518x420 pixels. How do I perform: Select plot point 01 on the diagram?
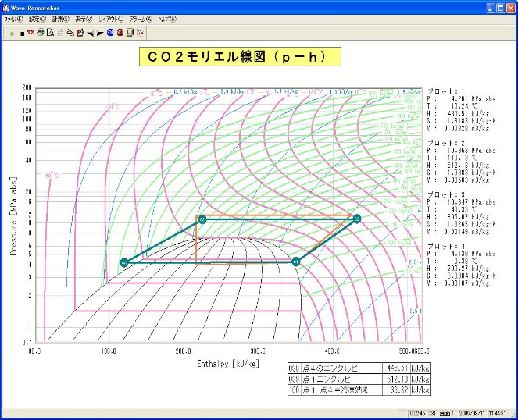[296, 262]
